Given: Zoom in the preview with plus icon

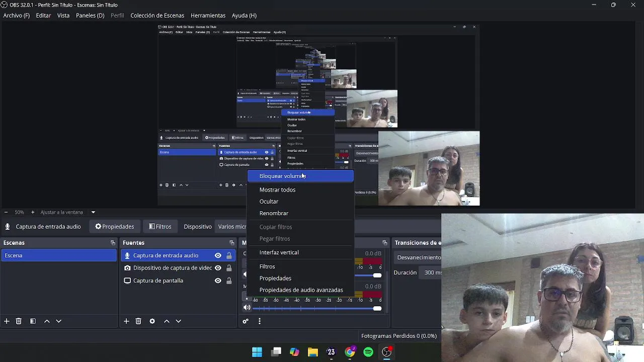Looking at the screenshot, I should 33,212.
